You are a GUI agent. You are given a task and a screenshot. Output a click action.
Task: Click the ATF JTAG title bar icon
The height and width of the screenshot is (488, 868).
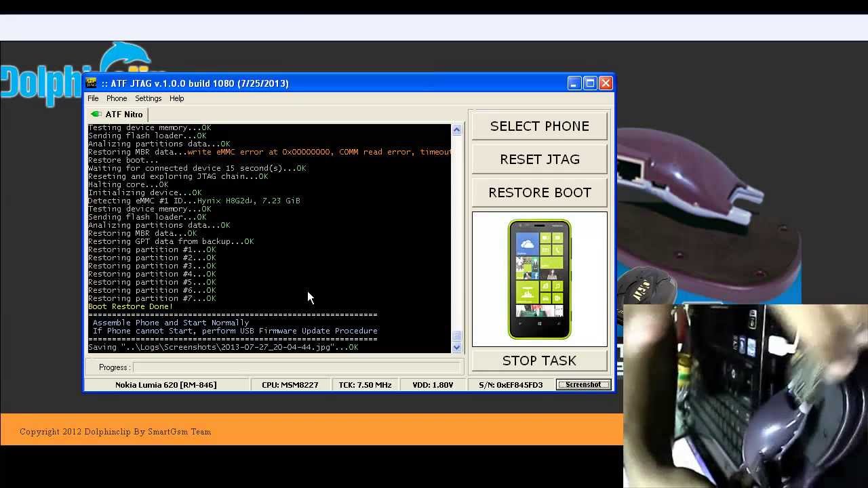pyautogui.click(x=92, y=83)
